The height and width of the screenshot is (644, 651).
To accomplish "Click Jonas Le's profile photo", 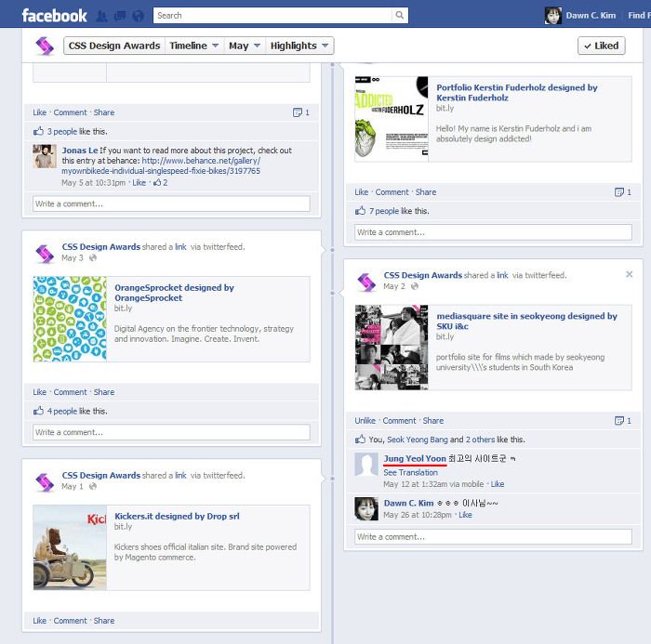I will click(x=45, y=156).
